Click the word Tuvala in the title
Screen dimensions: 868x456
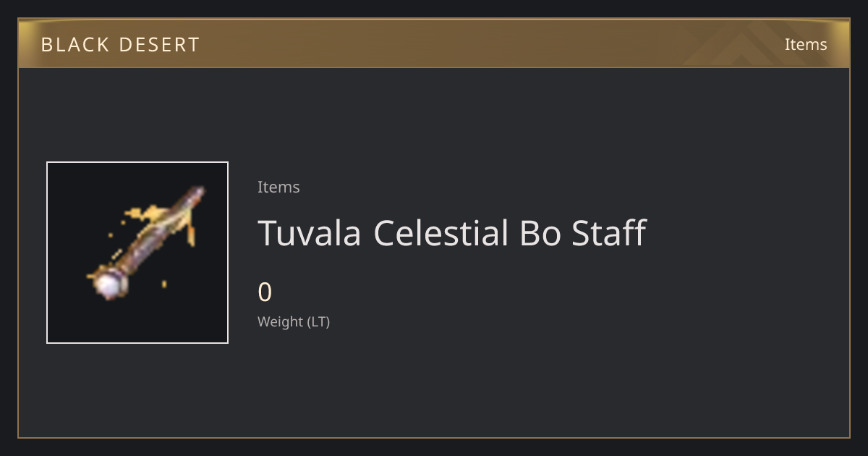pyautogui.click(x=310, y=233)
